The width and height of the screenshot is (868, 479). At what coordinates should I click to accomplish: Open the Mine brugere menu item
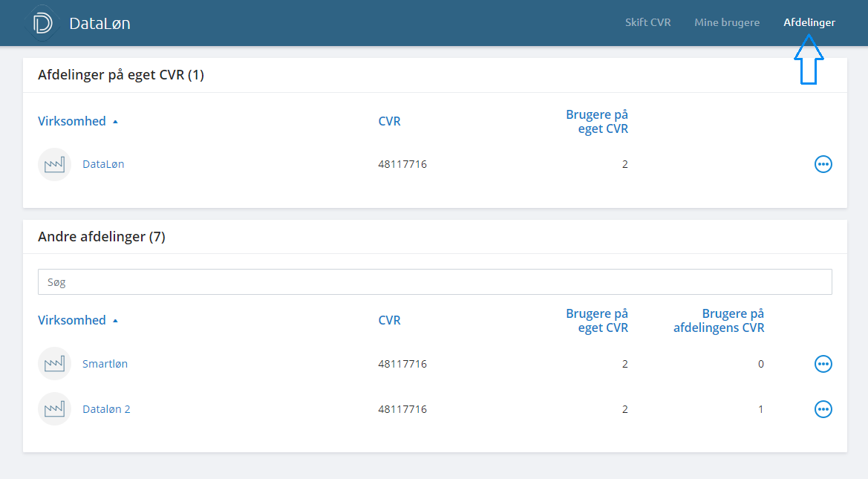coord(726,22)
